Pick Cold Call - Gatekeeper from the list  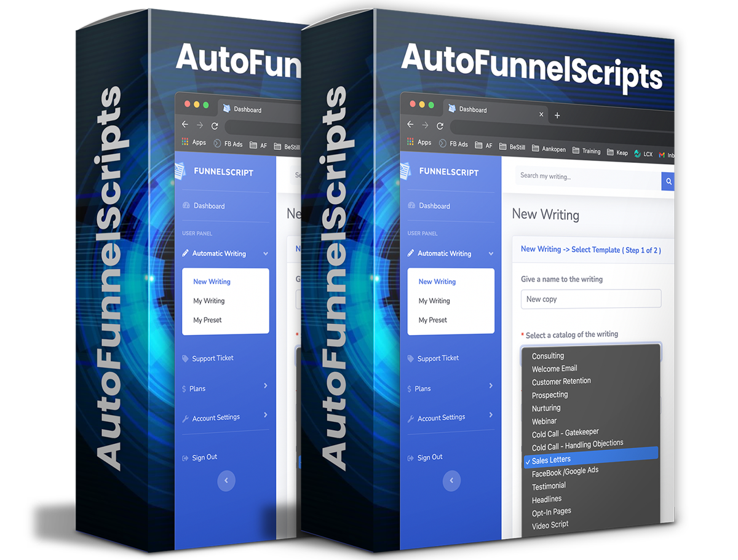click(x=565, y=433)
